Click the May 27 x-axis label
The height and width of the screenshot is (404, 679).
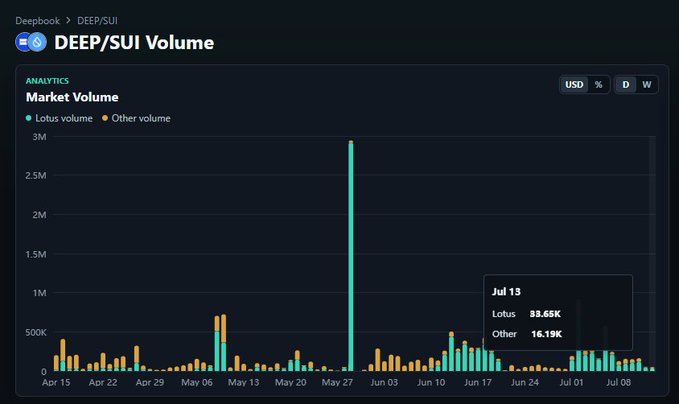[337, 382]
